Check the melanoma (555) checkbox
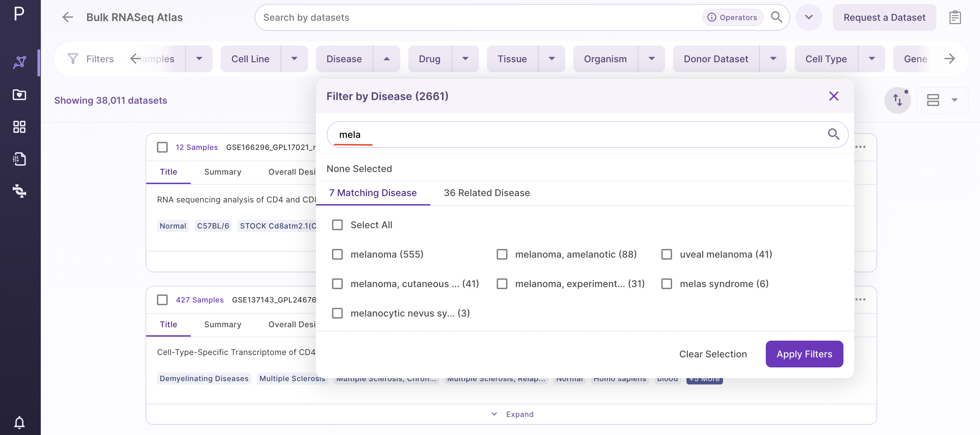 337,254
